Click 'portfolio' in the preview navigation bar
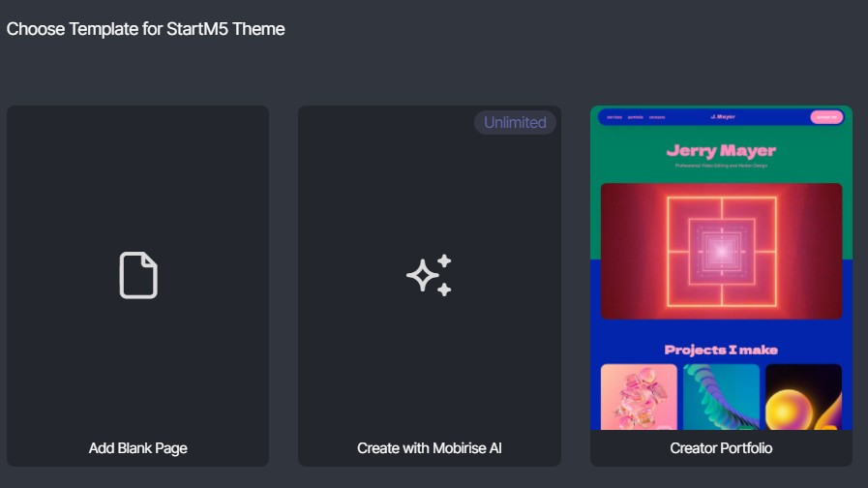The width and height of the screenshot is (868, 488). [x=635, y=117]
